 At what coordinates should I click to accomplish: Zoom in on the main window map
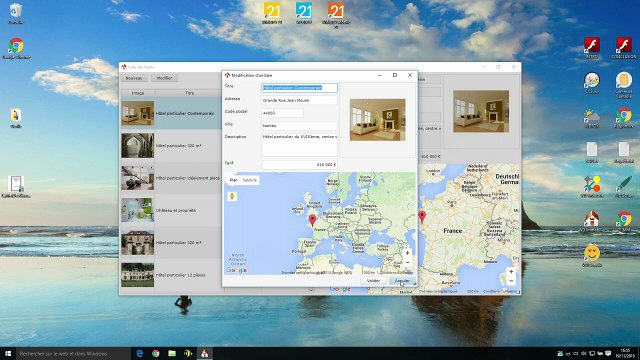(x=511, y=271)
